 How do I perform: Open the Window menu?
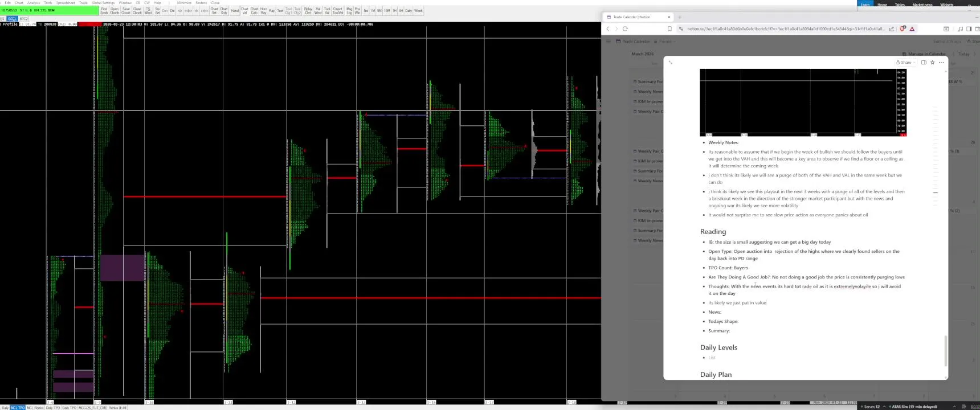pos(125,3)
